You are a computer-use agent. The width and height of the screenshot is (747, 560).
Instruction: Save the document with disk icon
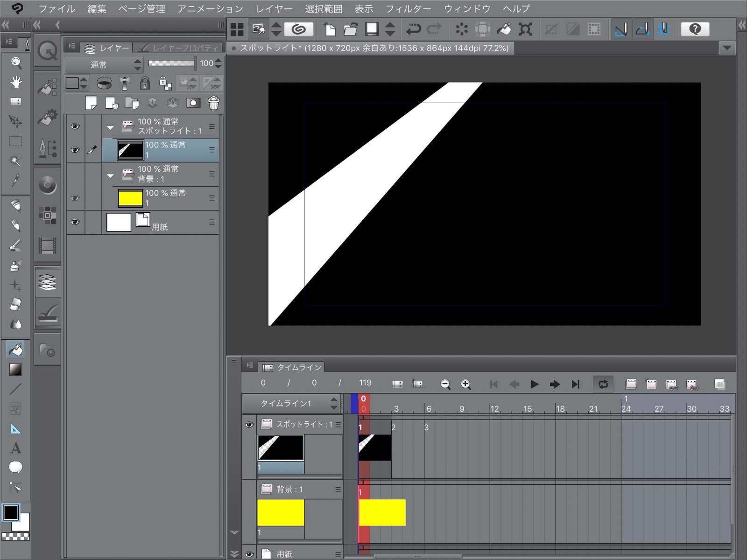[x=372, y=29]
